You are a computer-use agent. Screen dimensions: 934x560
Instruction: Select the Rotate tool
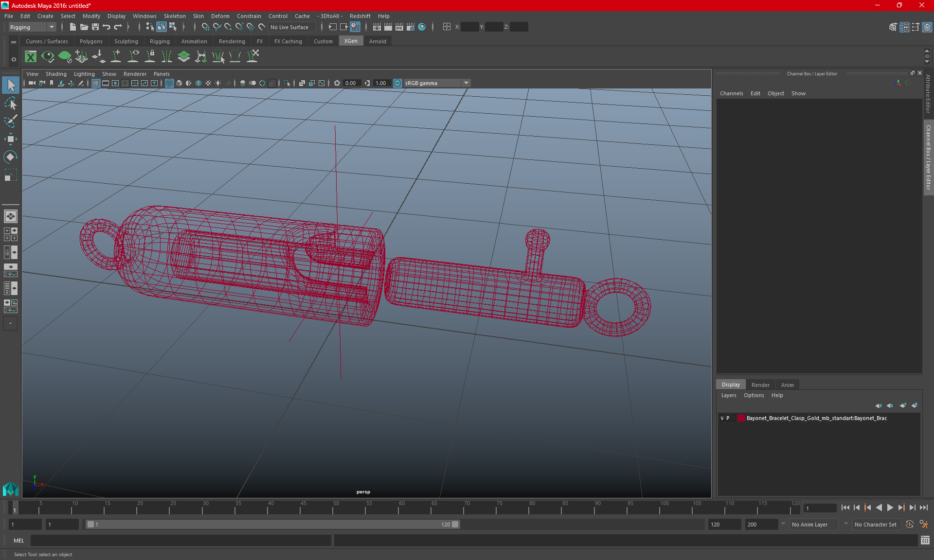coord(10,157)
